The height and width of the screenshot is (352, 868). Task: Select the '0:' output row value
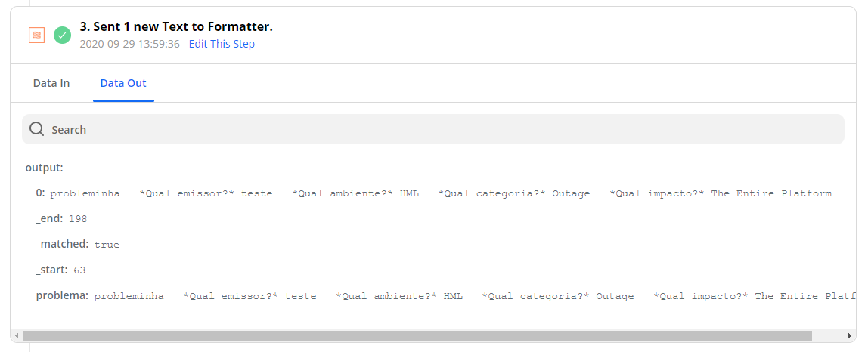coord(441,193)
